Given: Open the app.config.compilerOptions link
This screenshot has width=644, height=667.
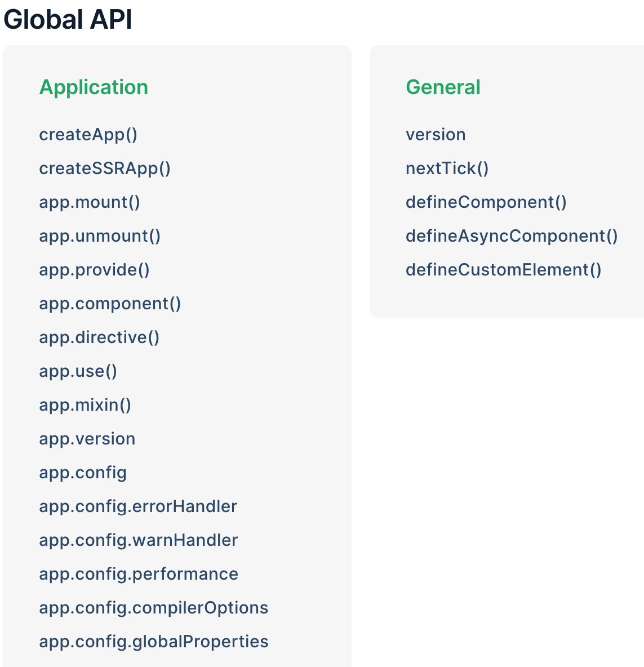Looking at the screenshot, I should coord(153,608).
